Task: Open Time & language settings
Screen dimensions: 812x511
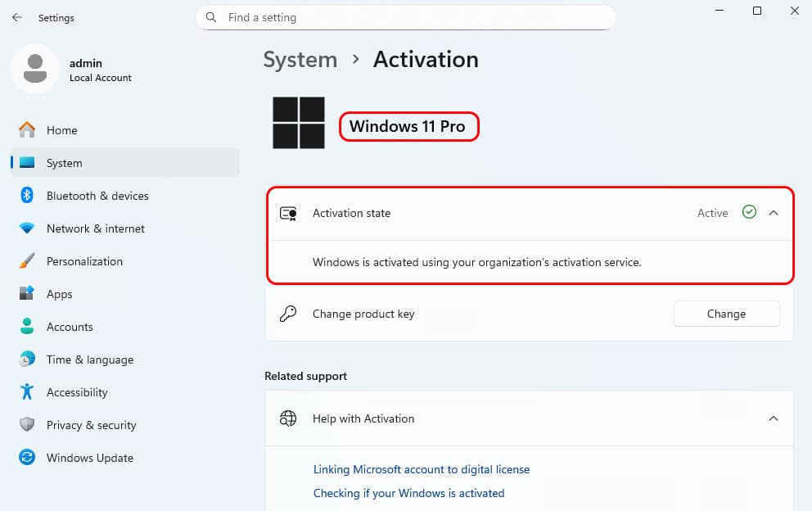Action: pos(124,360)
